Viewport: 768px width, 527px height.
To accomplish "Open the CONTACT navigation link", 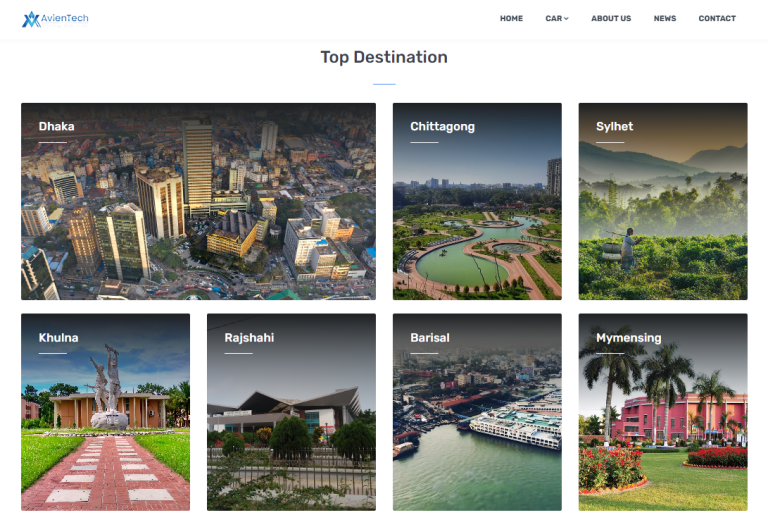I will tap(717, 19).
